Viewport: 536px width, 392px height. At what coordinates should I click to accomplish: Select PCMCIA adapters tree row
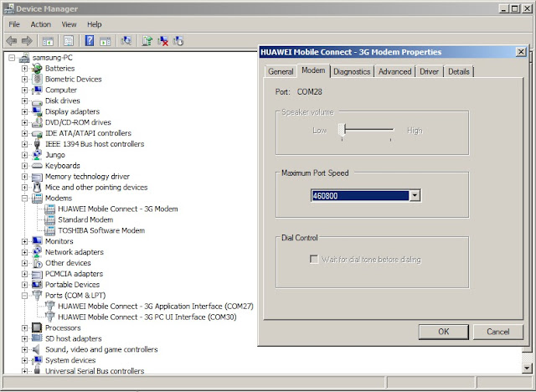[74, 274]
